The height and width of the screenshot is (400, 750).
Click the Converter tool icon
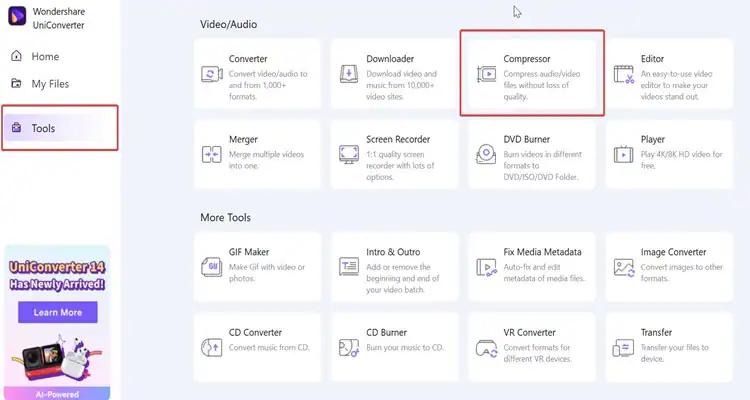211,74
